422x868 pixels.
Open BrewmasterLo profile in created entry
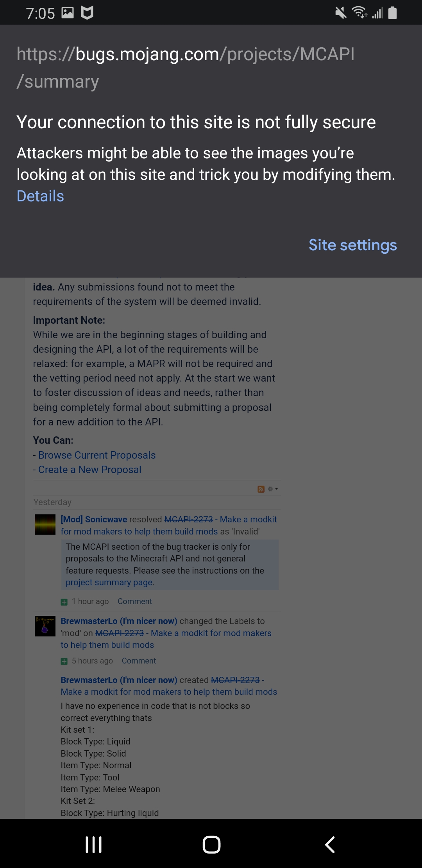pyautogui.click(x=119, y=680)
